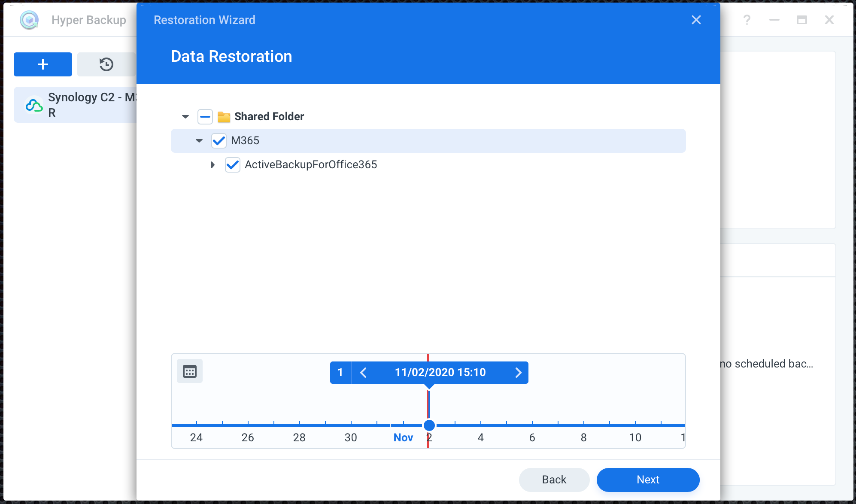Click the restore history clock icon
The width and height of the screenshot is (856, 504).
pyautogui.click(x=106, y=64)
